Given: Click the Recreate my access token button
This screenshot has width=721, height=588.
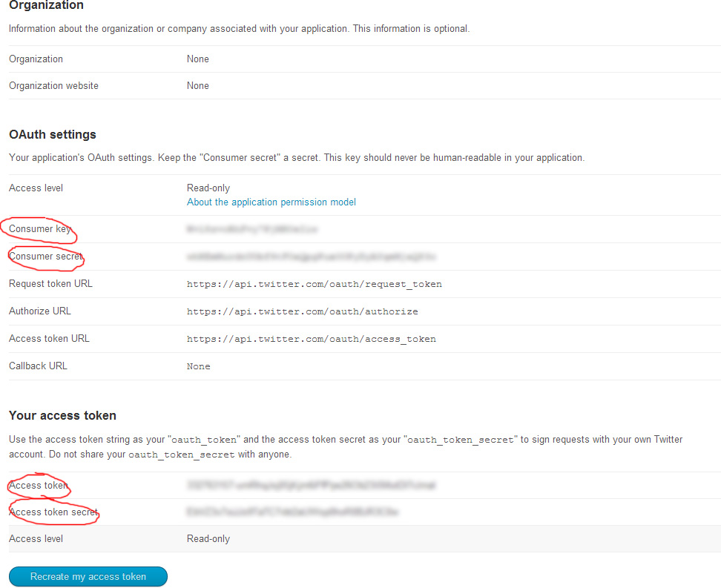Looking at the screenshot, I should (x=88, y=576).
